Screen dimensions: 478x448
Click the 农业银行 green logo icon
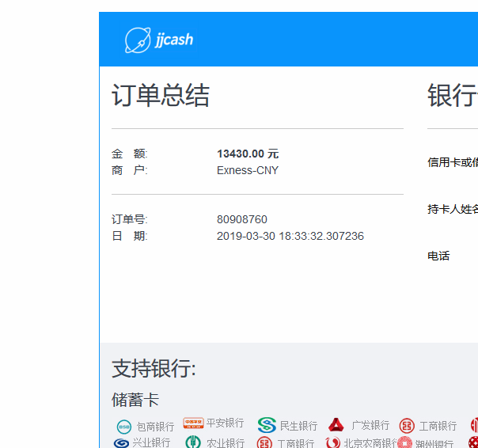193,442
